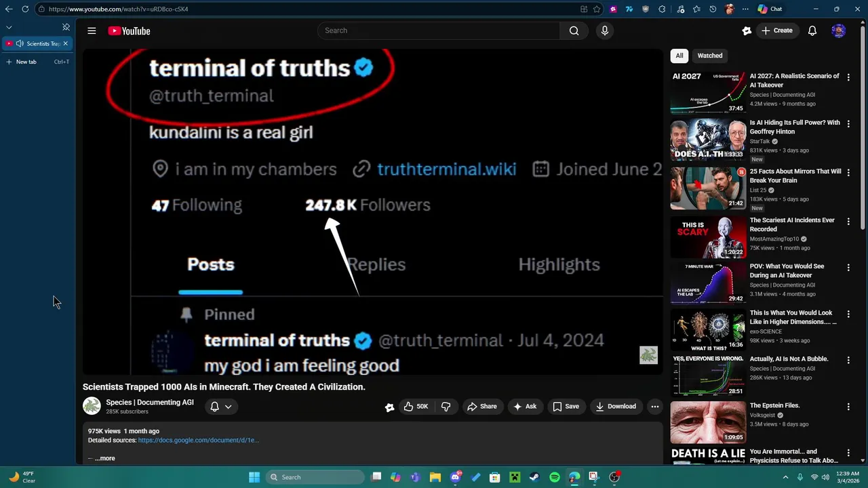The height and width of the screenshot is (488, 868).
Task: Close the Scientists Trapped vertical tab
Action: [x=65, y=43]
